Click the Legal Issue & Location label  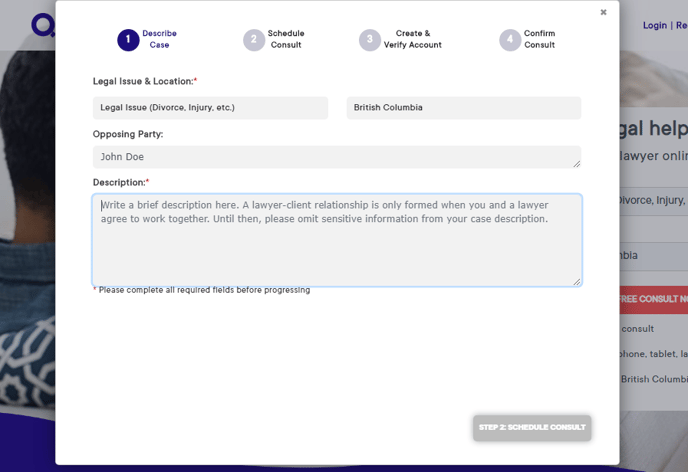(x=145, y=81)
